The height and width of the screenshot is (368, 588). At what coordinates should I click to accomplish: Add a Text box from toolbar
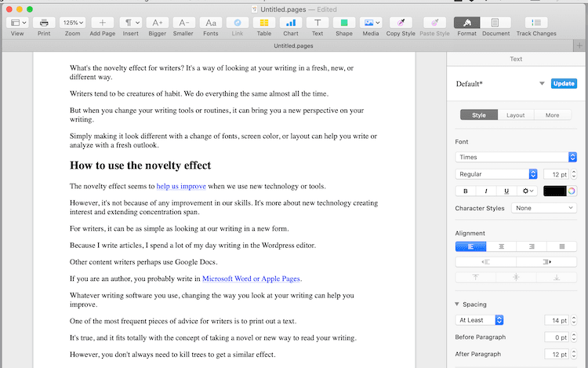click(x=318, y=23)
